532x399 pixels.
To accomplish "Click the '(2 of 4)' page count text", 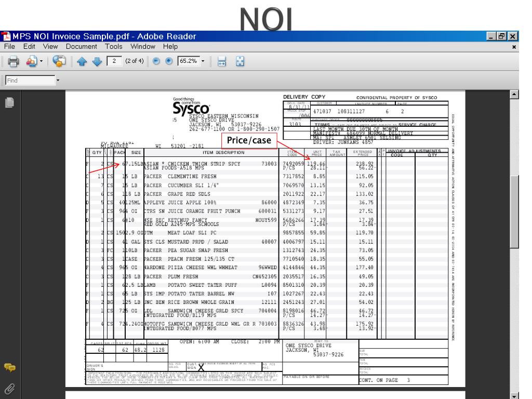I will (x=135, y=61).
